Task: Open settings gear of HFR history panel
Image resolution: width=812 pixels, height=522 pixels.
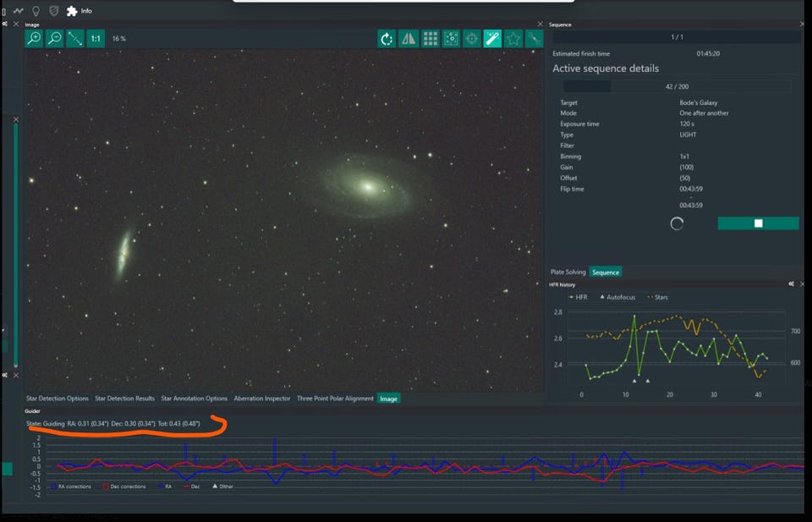Action: pos(792,283)
